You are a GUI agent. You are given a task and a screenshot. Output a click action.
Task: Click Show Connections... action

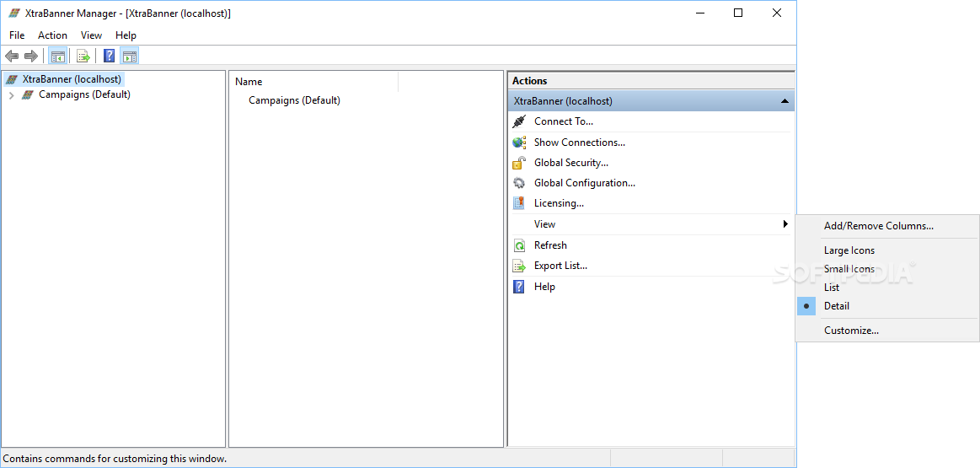coord(580,142)
